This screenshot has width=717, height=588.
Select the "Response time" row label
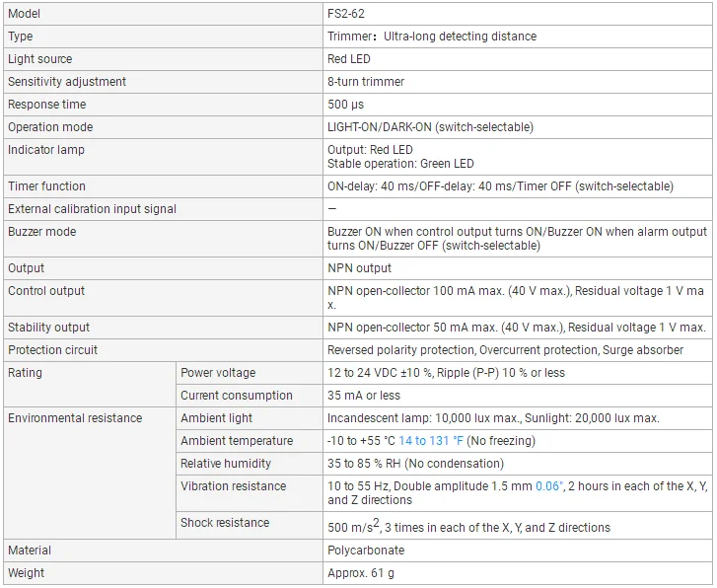pyautogui.click(x=47, y=105)
